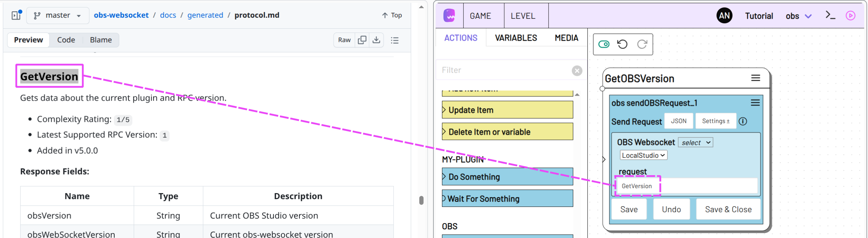The height and width of the screenshot is (238, 868).
Task: Switch to the Blame tab
Action: [101, 40]
